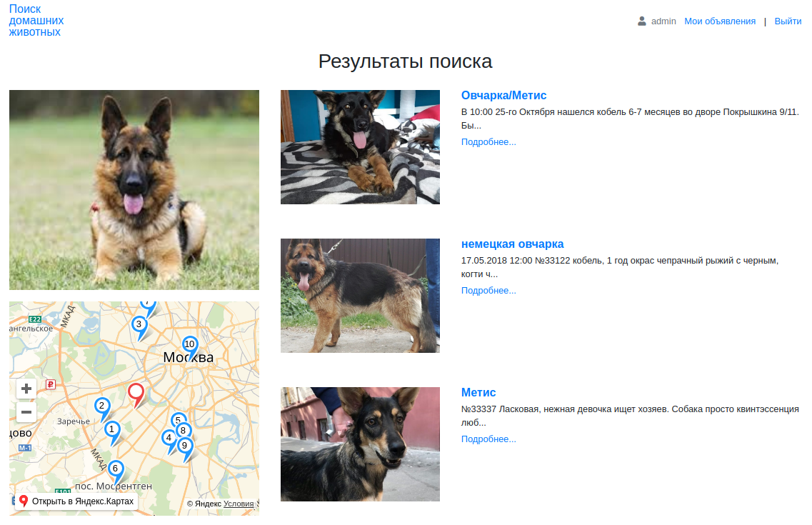Viewport: 812px width, 525px height.
Task: Open Условия link on the map
Action: pos(239,504)
